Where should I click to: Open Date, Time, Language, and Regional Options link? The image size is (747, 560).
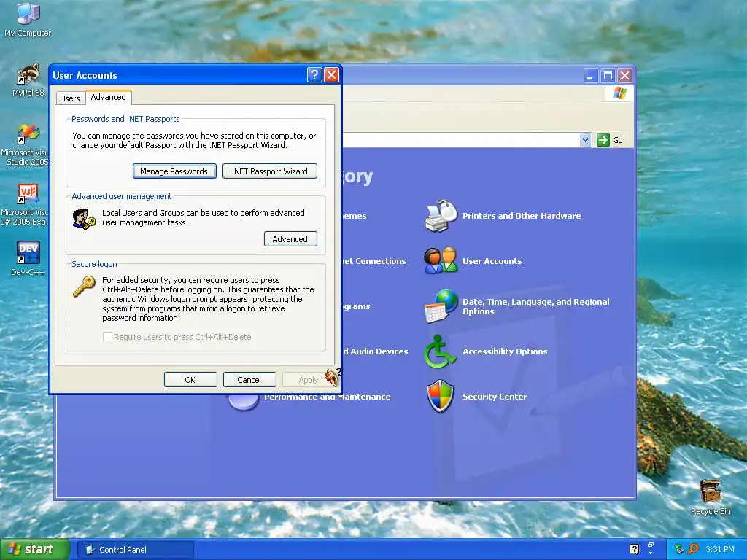tap(536, 306)
